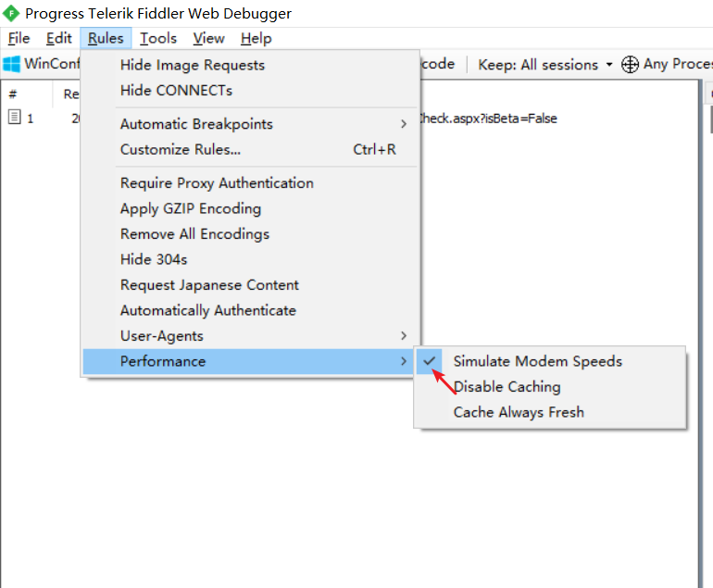The height and width of the screenshot is (588, 713).
Task: Expand Automatic Breakpoints submenu
Action: tap(250, 124)
